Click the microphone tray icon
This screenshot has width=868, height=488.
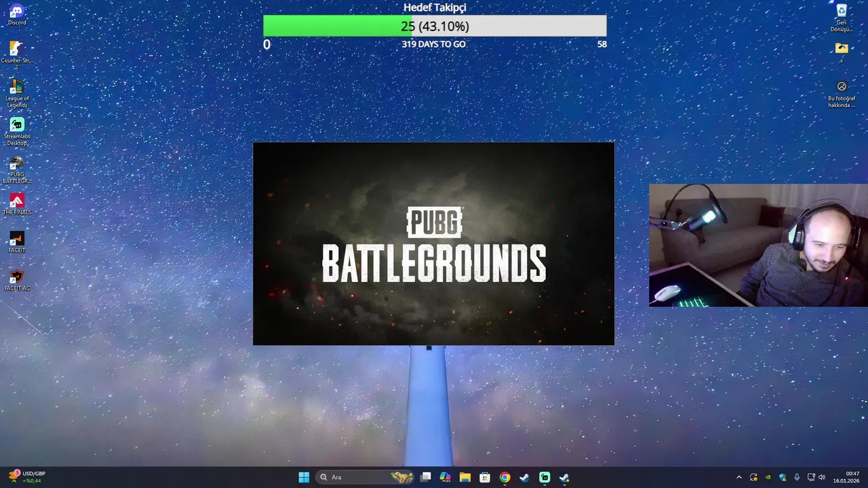click(x=797, y=477)
